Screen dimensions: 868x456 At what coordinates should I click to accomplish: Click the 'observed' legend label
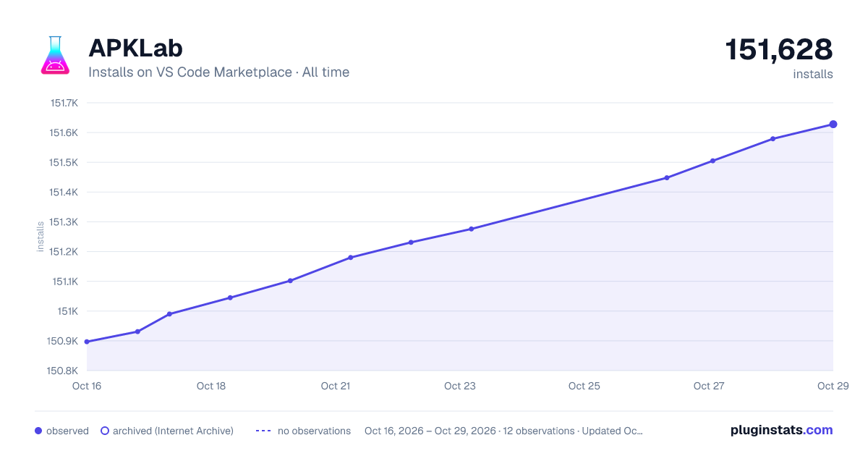[x=67, y=431]
